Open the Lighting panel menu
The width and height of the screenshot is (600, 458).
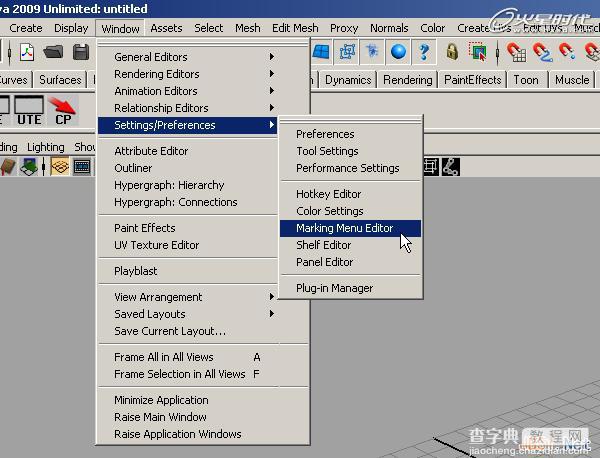[x=46, y=147]
